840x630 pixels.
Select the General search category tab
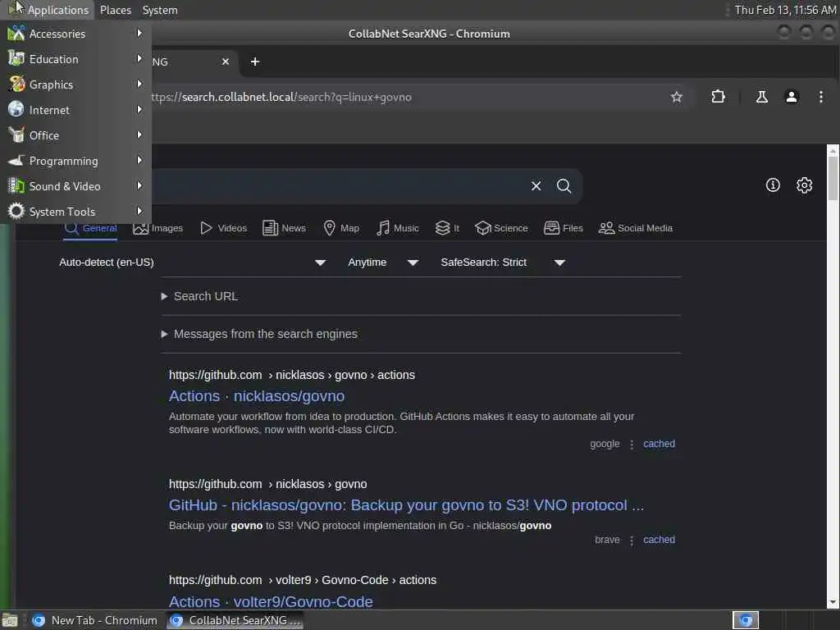pyautogui.click(x=90, y=228)
